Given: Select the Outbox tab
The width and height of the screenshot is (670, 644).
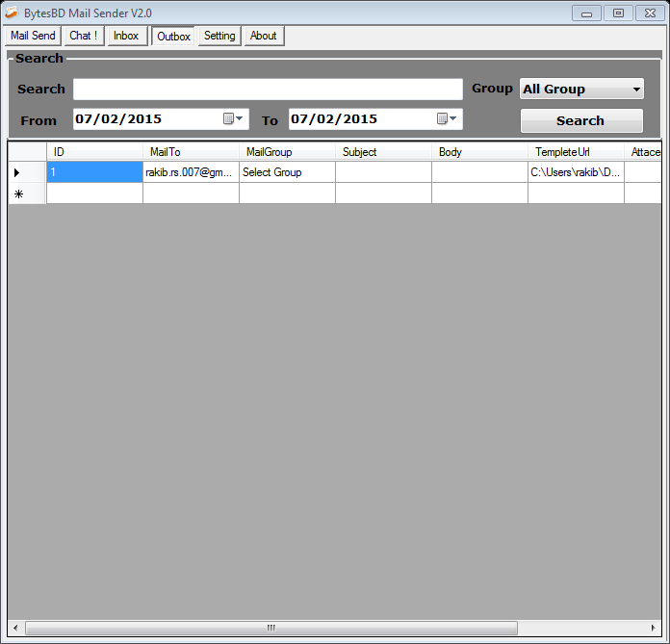Looking at the screenshot, I should (173, 37).
